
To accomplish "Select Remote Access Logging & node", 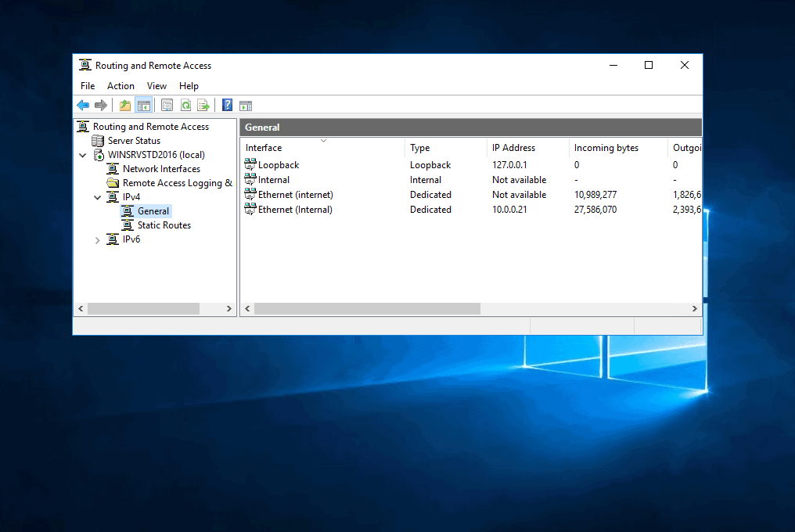I will coord(178,182).
